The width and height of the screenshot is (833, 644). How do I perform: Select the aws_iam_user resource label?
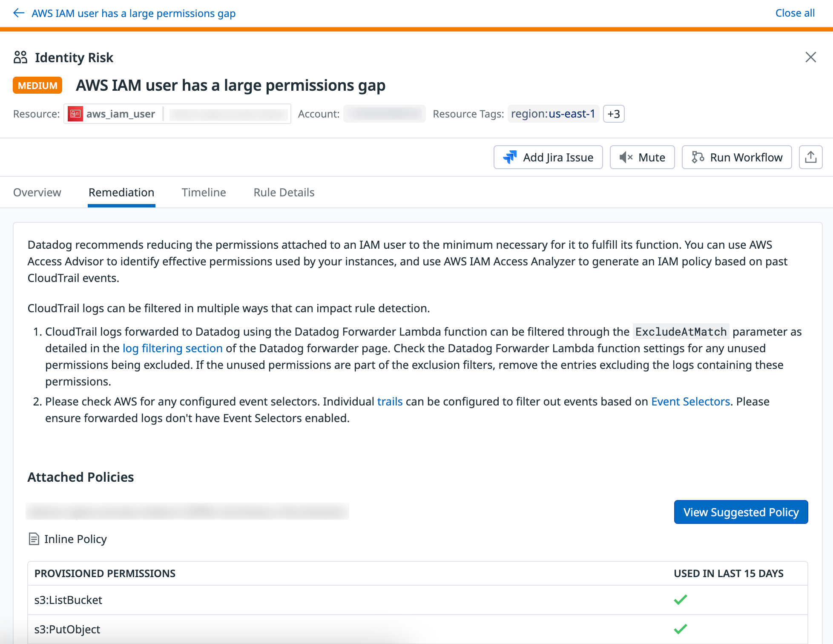click(121, 114)
